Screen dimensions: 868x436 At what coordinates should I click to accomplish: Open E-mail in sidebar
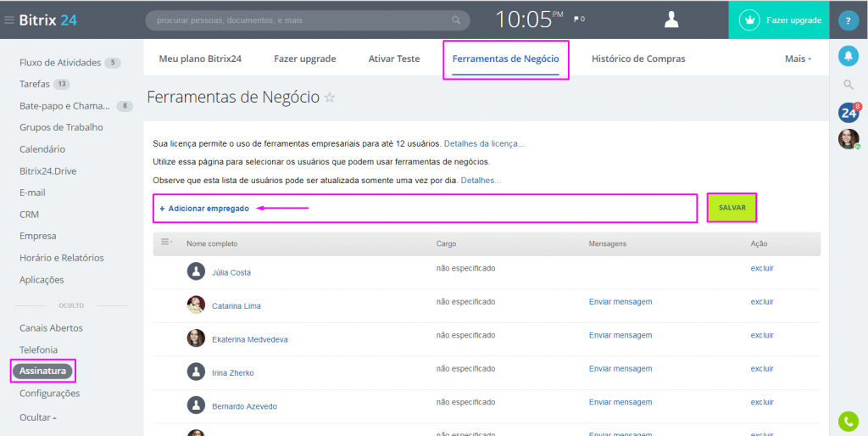(32, 193)
